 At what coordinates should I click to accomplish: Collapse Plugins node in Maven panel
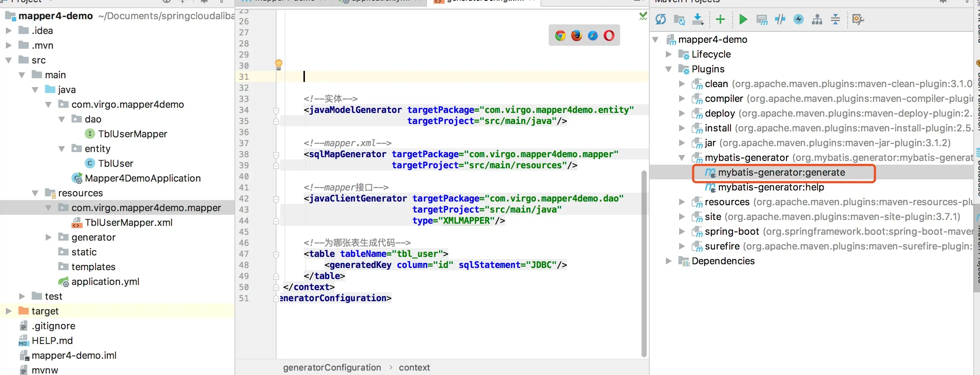click(668, 69)
